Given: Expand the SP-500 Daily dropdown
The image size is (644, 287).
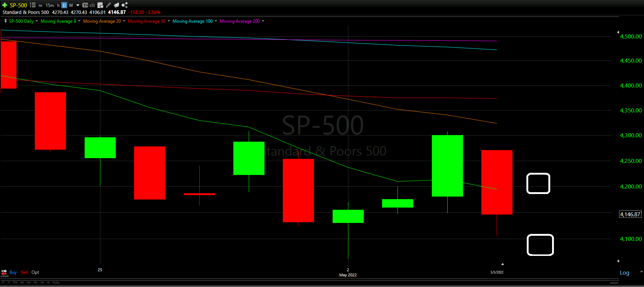Looking at the screenshot, I should [37, 21].
